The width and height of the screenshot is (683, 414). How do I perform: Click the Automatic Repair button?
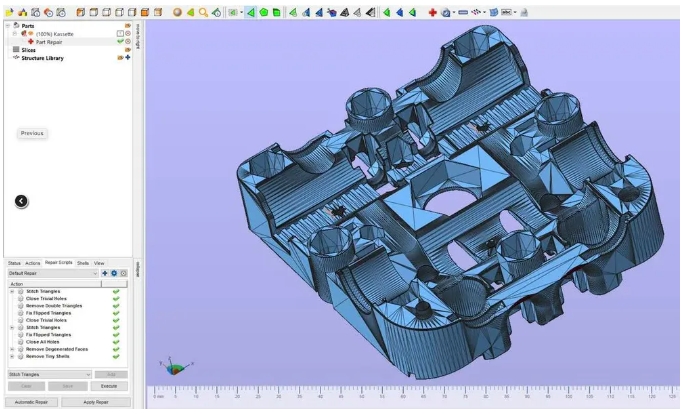(31, 402)
